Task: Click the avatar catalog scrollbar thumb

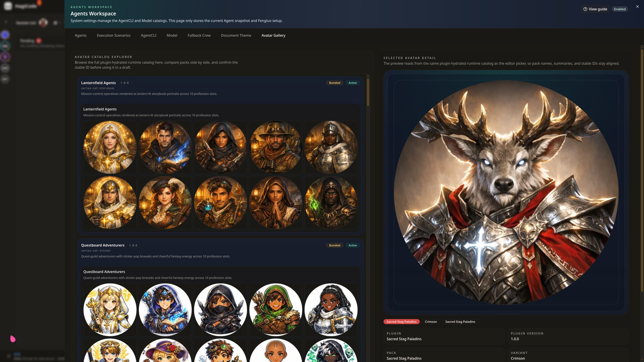Action: (x=368, y=92)
